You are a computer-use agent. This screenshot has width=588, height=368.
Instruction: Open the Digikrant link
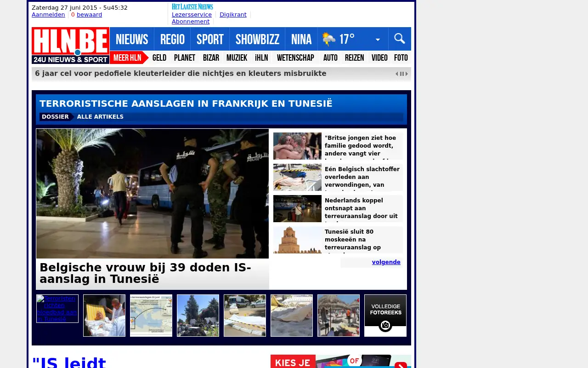click(233, 15)
